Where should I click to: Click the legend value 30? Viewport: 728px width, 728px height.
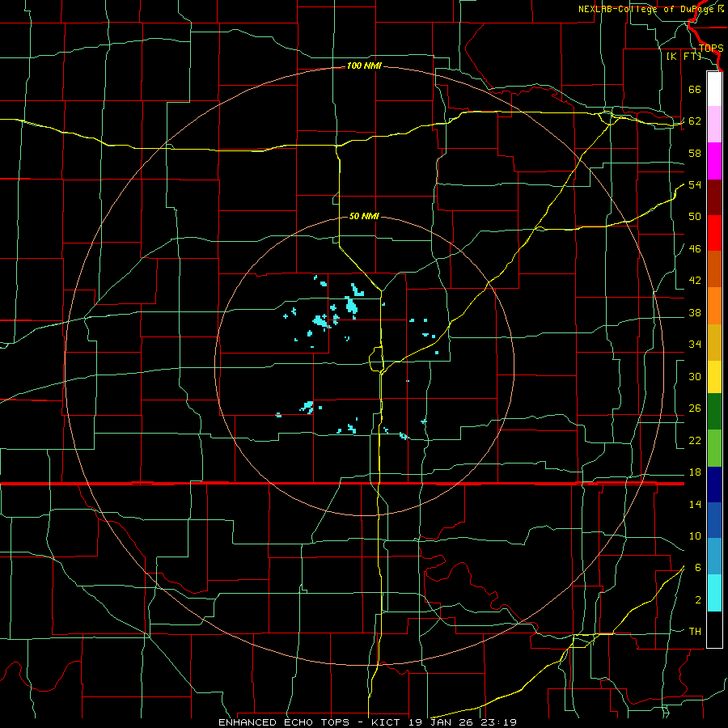(x=695, y=376)
